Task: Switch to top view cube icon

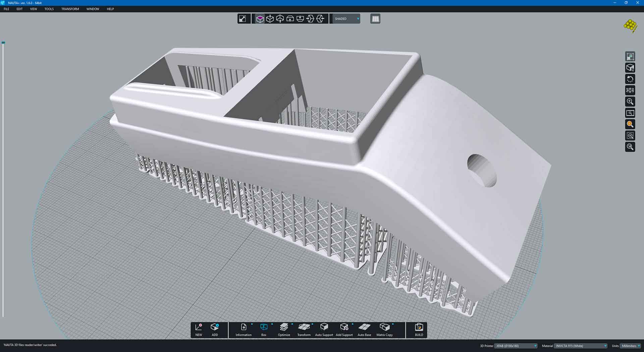Action: pos(270,19)
